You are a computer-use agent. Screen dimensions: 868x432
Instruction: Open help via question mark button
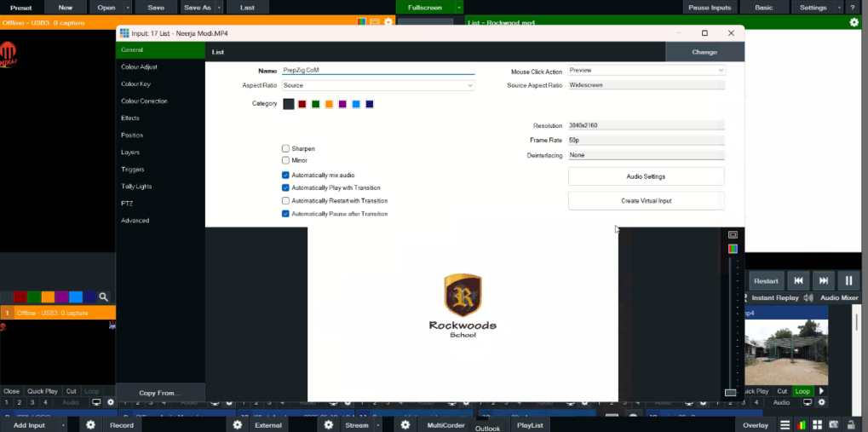click(x=853, y=8)
